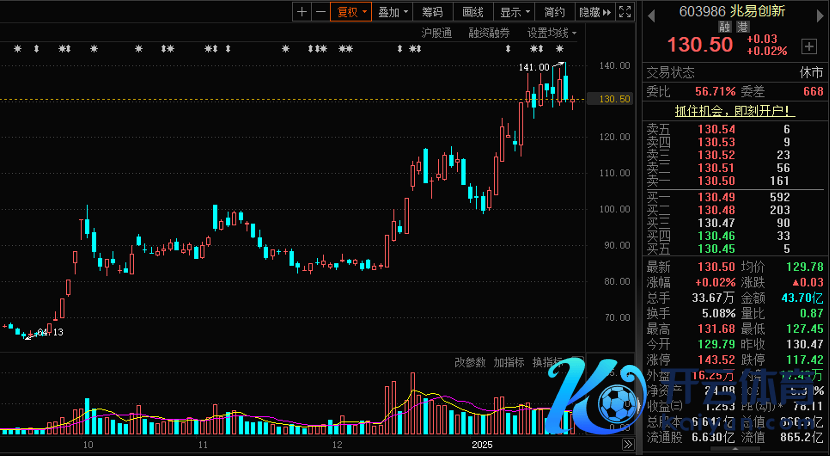Expand the 叠加 overlay dropdown
830x456 pixels.
pyautogui.click(x=392, y=12)
